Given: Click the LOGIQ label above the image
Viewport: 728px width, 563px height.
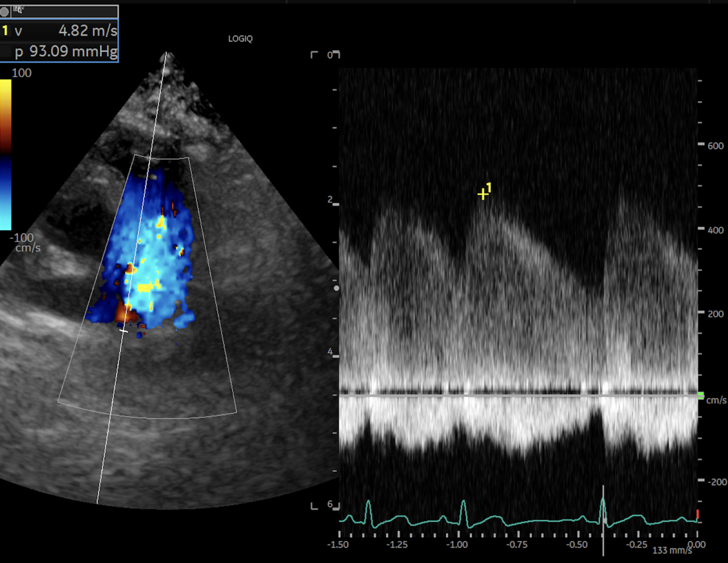Looking at the screenshot, I should pyautogui.click(x=240, y=39).
